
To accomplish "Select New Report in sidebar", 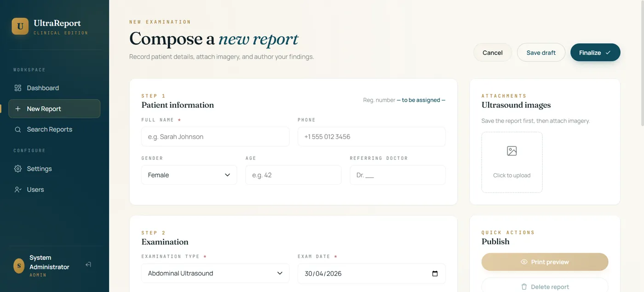I will point(54,109).
